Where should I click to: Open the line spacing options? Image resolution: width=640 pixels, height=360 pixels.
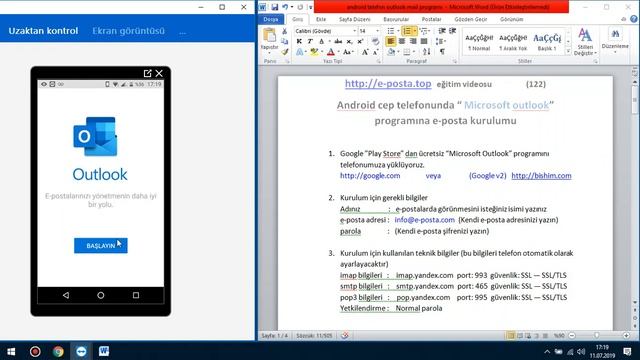click(440, 41)
